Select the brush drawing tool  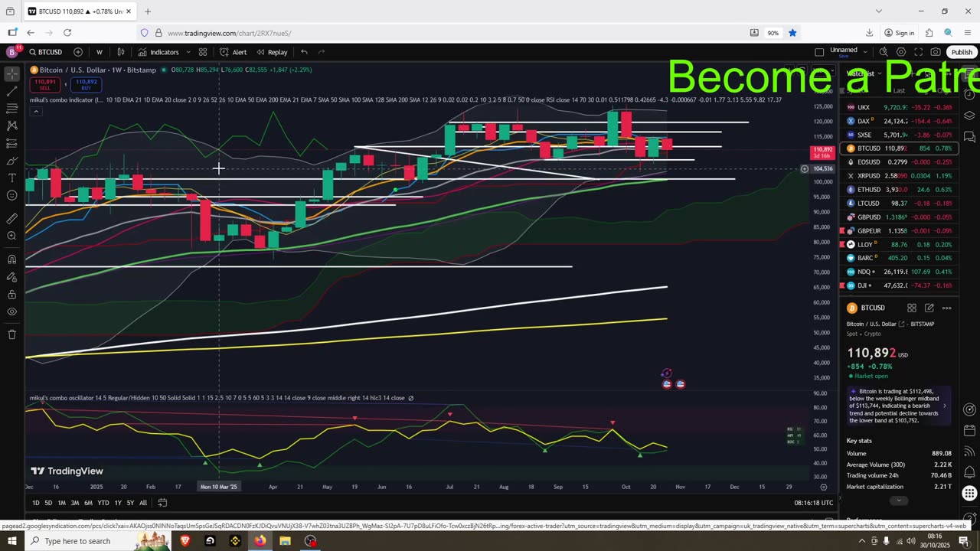11,161
